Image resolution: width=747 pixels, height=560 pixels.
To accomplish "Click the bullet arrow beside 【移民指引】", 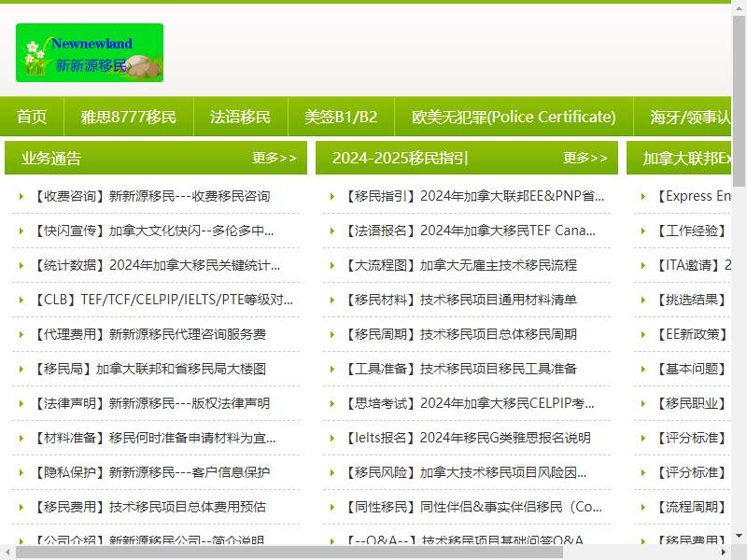I will (332, 196).
